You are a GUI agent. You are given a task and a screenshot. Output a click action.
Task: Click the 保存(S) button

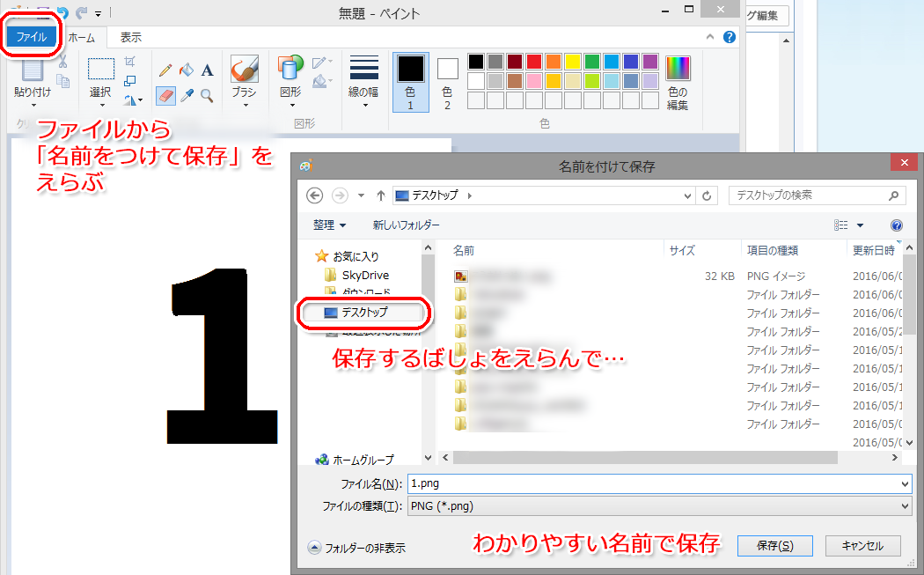coord(775,546)
